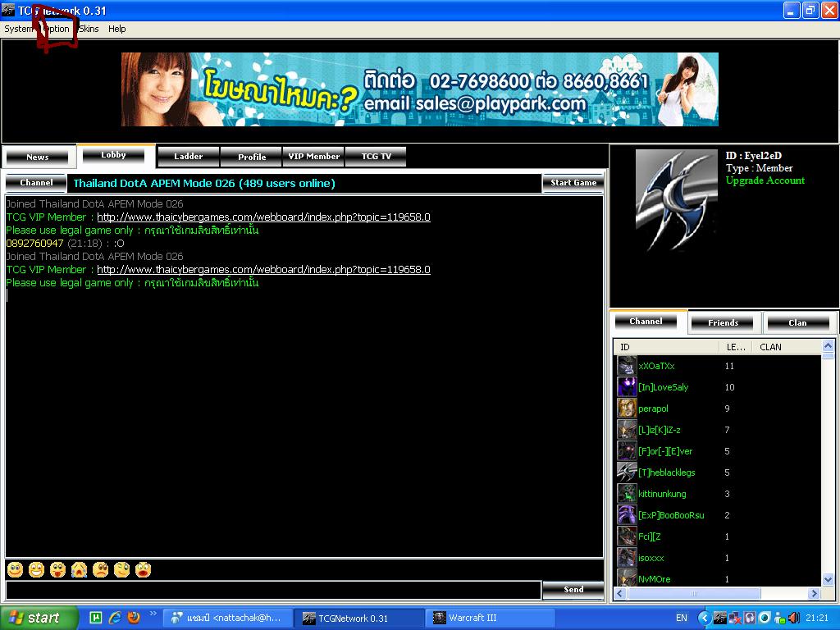The image size is (840, 630).
Task: Click isoxxx's avatar icon
Action: [x=627, y=558]
